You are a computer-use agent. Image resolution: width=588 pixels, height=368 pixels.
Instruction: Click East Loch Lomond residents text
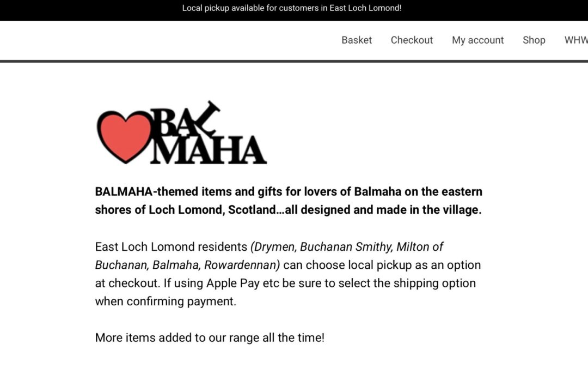point(171,247)
